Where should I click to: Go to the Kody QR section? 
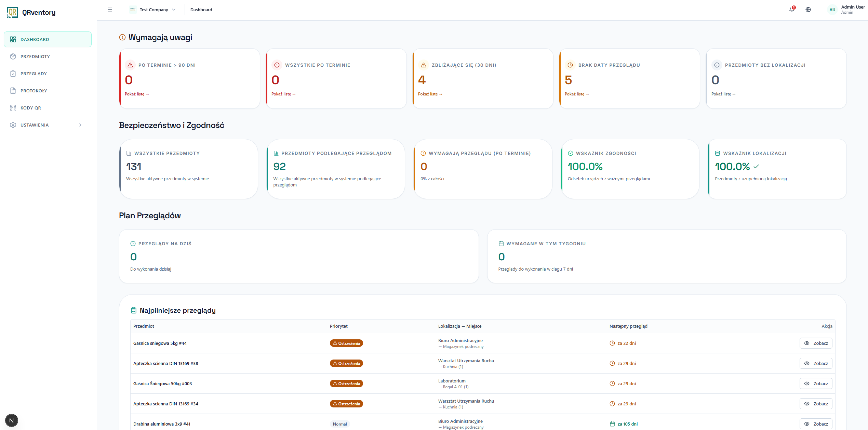[30, 108]
